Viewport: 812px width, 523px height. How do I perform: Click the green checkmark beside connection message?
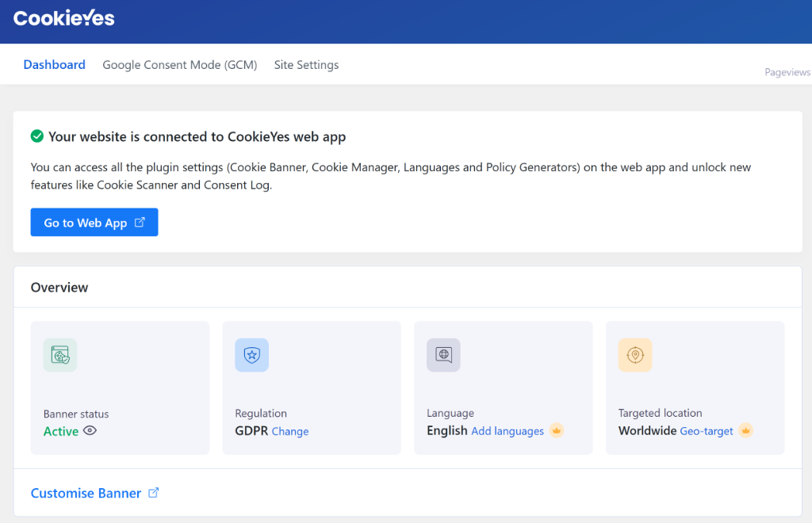(x=36, y=136)
